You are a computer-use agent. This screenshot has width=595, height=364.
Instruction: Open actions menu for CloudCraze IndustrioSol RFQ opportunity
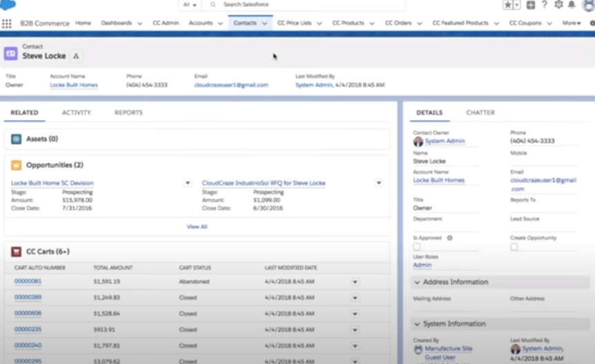[379, 183]
